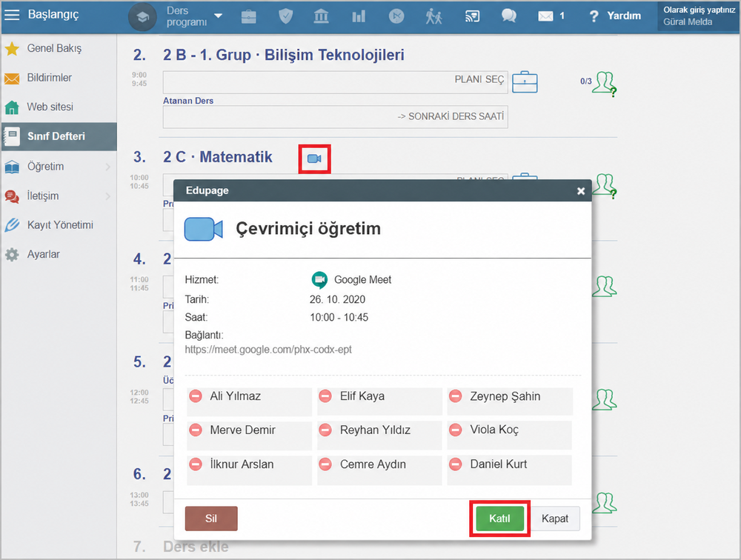Toggle the red minus next to Ali Yılmaz

[196, 396]
